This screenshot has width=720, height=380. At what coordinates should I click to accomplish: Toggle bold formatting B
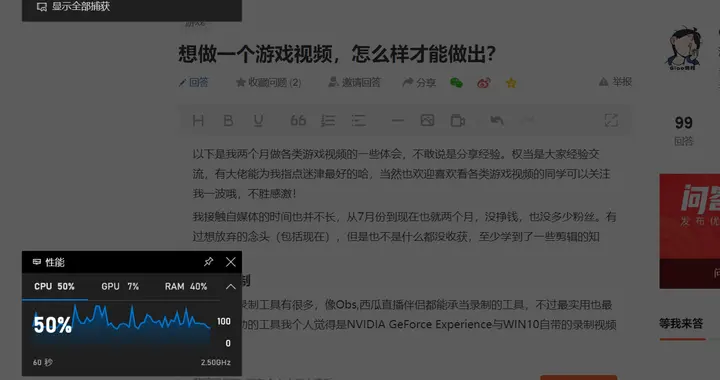tap(228, 121)
